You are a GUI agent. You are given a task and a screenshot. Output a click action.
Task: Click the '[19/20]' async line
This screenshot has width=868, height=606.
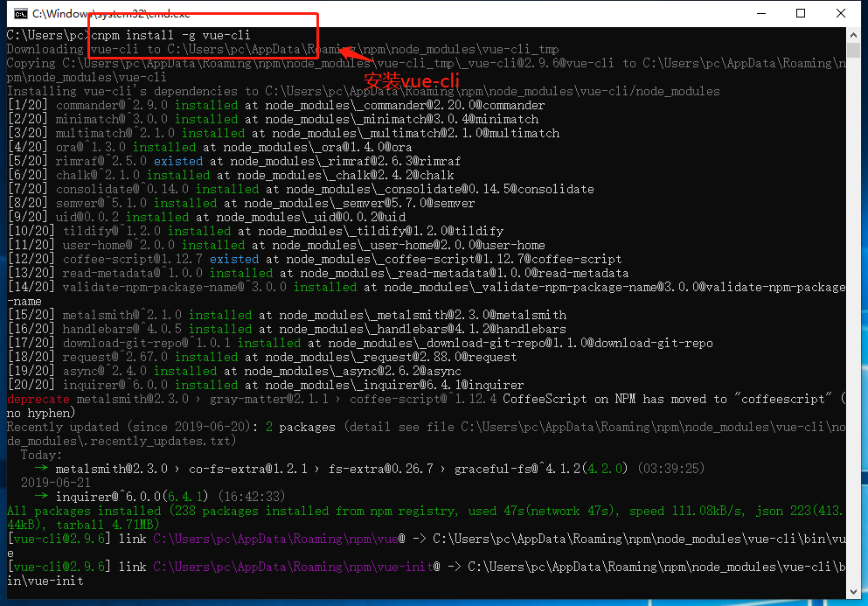(x=234, y=371)
